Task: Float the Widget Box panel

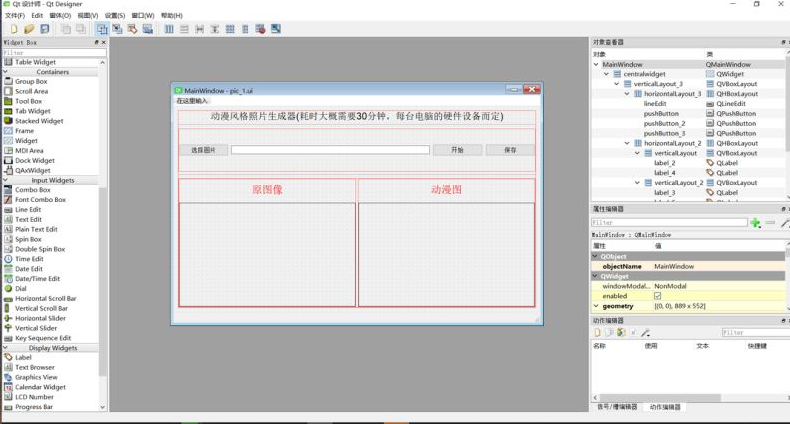Action: click(x=97, y=42)
